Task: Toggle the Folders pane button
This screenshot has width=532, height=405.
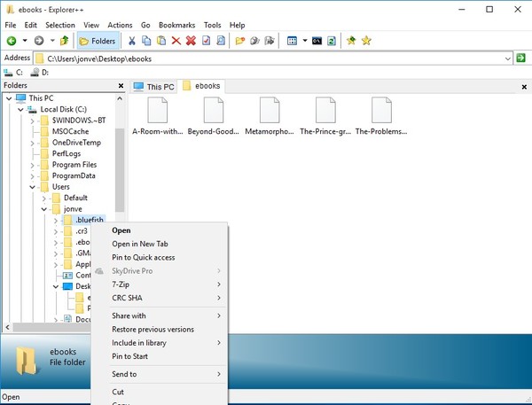Action: (96, 41)
